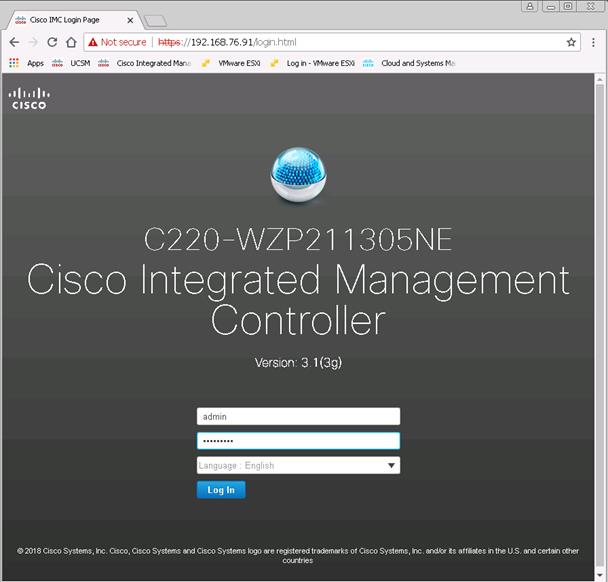The width and height of the screenshot is (608, 582).
Task: Click the C220-WZP211305NE hostname text
Action: pyautogui.click(x=298, y=240)
